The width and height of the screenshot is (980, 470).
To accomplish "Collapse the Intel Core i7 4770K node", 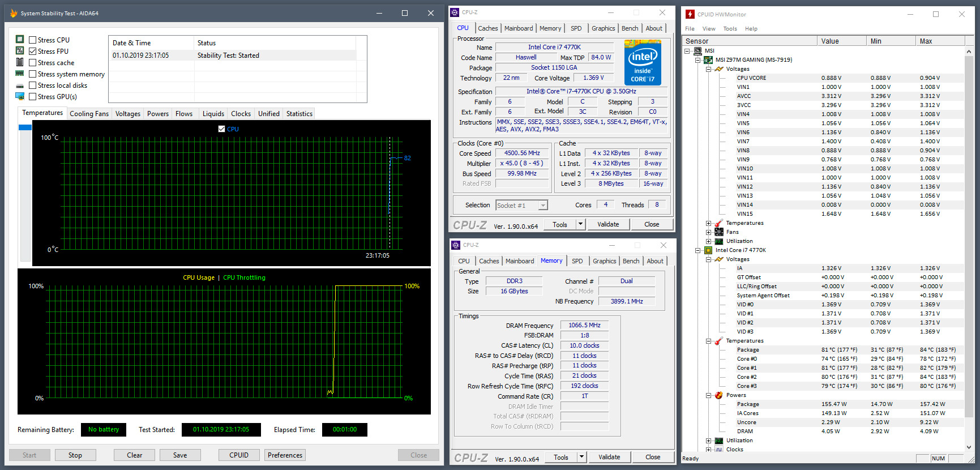I will click(698, 250).
